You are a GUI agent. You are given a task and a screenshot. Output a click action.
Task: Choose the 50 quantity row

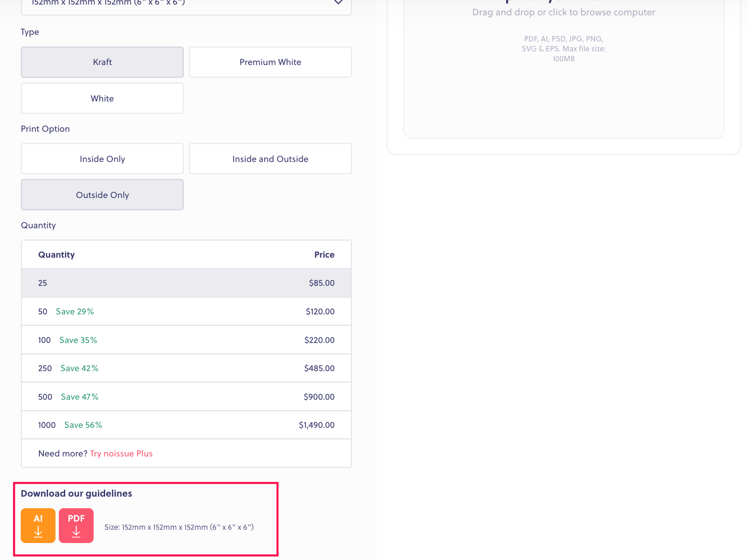[x=186, y=311]
